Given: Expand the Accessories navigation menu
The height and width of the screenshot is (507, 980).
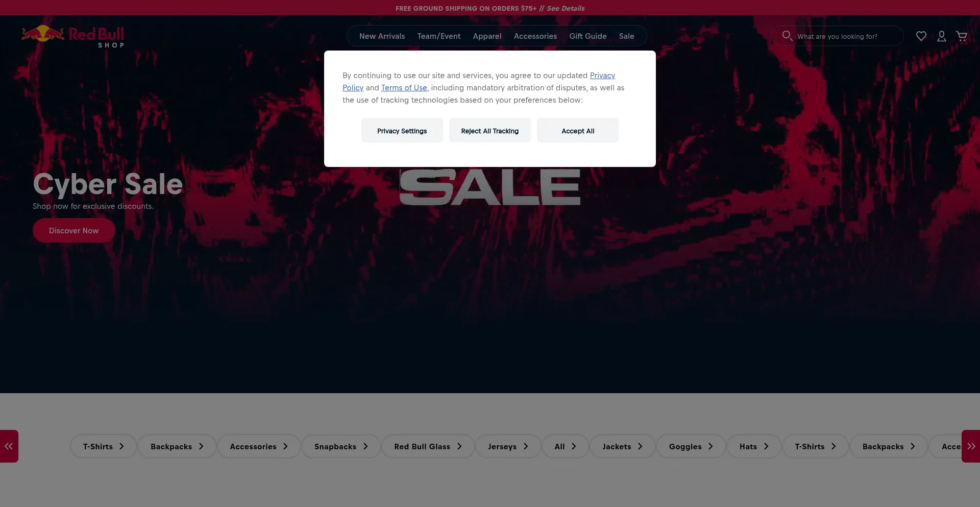Looking at the screenshot, I should (535, 36).
